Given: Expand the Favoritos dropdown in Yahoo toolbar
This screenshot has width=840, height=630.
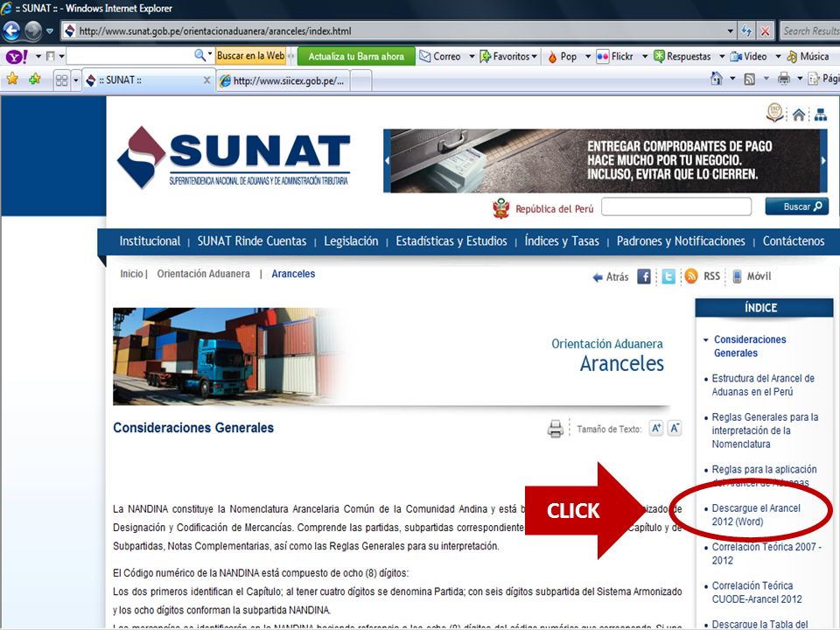Looking at the screenshot, I should [534, 56].
